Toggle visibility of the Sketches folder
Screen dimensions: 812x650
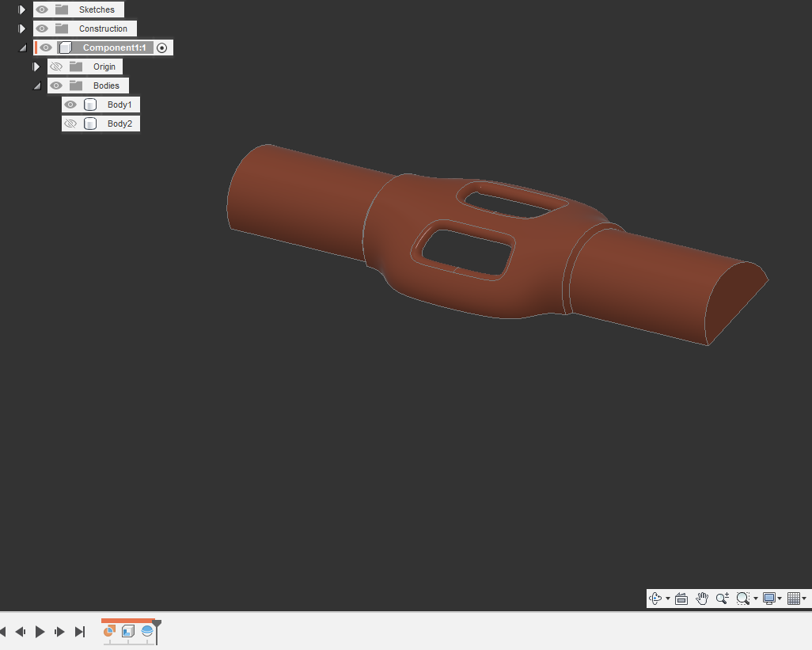tap(42, 9)
